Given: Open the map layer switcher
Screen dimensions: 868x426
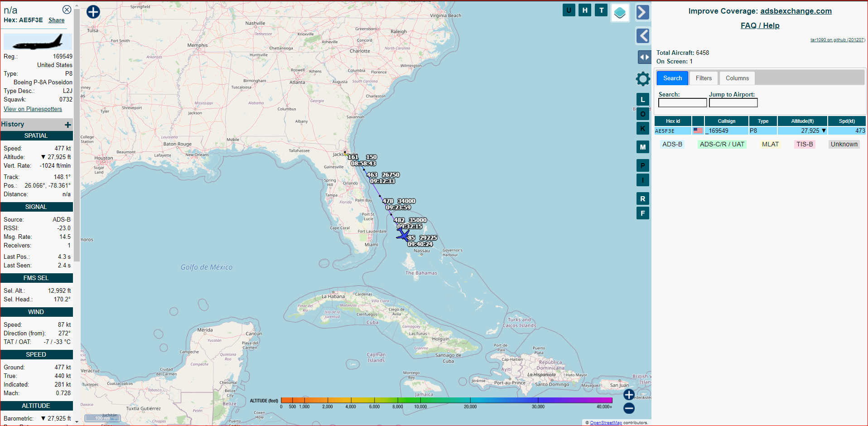Looking at the screenshot, I should [620, 13].
